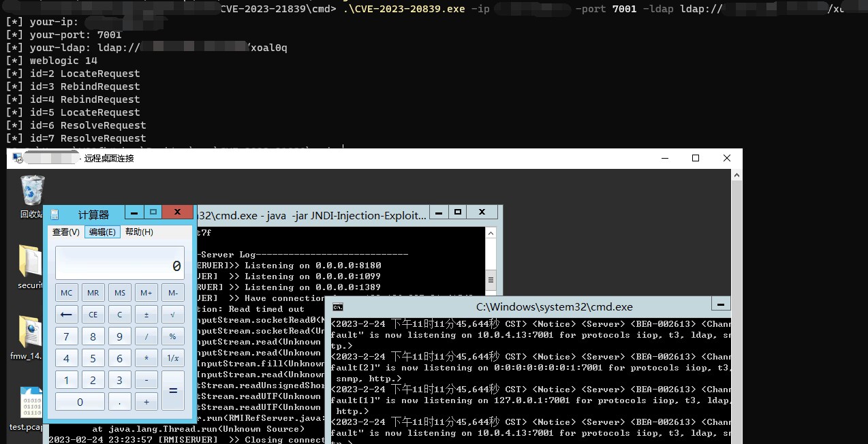Click the M+ memory add key
This screenshot has height=444, width=868.
pyautogui.click(x=146, y=293)
